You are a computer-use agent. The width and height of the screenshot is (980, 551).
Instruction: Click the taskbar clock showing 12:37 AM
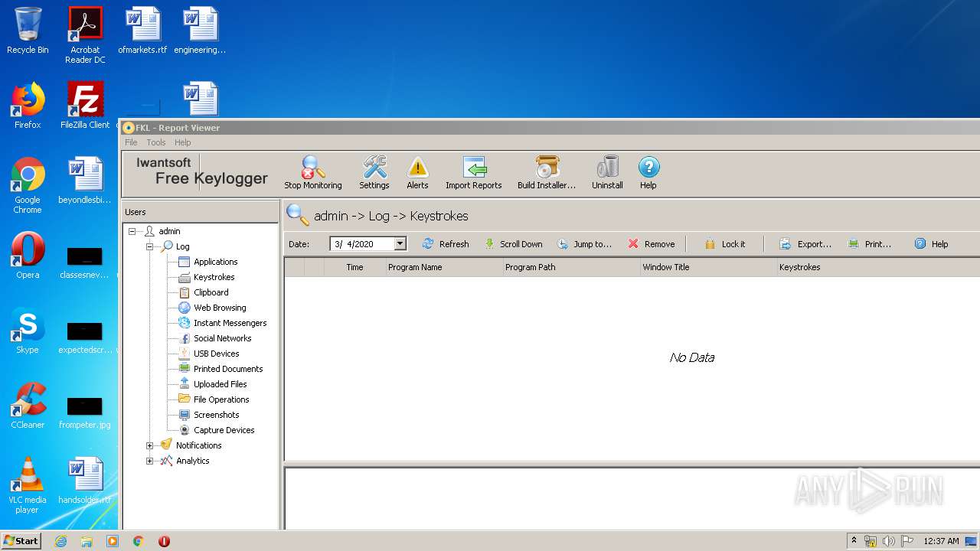[x=941, y=541]
